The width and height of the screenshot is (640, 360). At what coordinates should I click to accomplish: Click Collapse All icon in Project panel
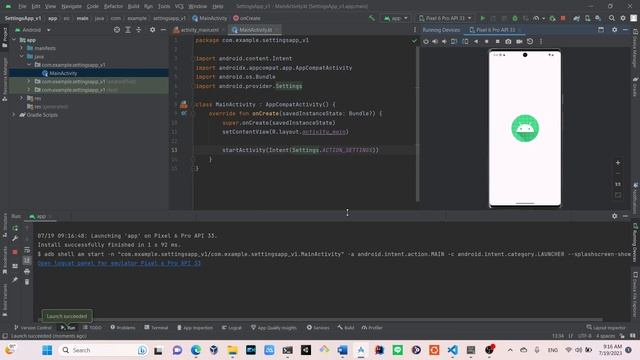(139, 30)
